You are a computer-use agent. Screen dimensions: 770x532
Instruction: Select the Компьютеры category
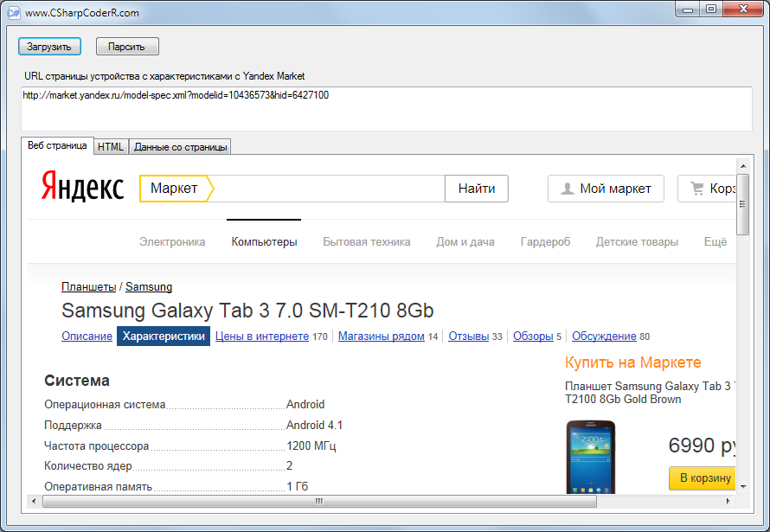point(264,242)
